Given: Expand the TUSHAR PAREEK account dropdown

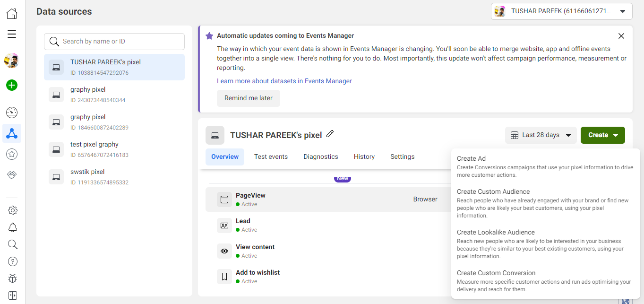Looking at the screenshot, I should 561,11.
